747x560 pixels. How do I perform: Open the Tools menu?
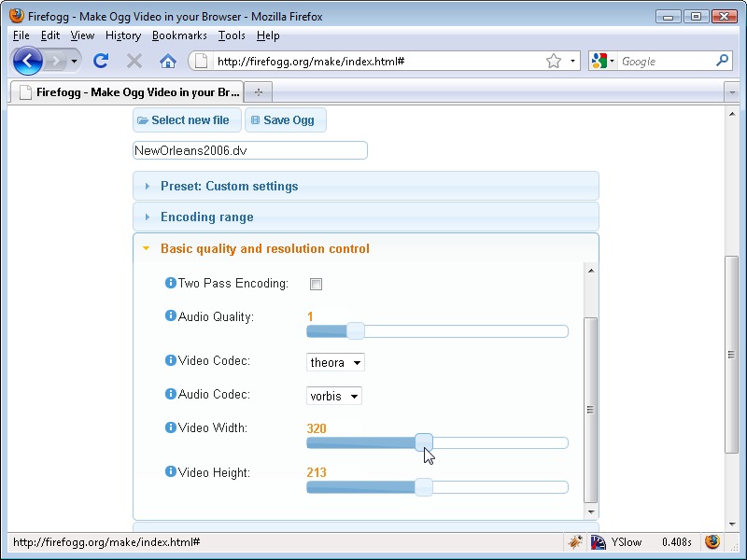click(231, 35)
